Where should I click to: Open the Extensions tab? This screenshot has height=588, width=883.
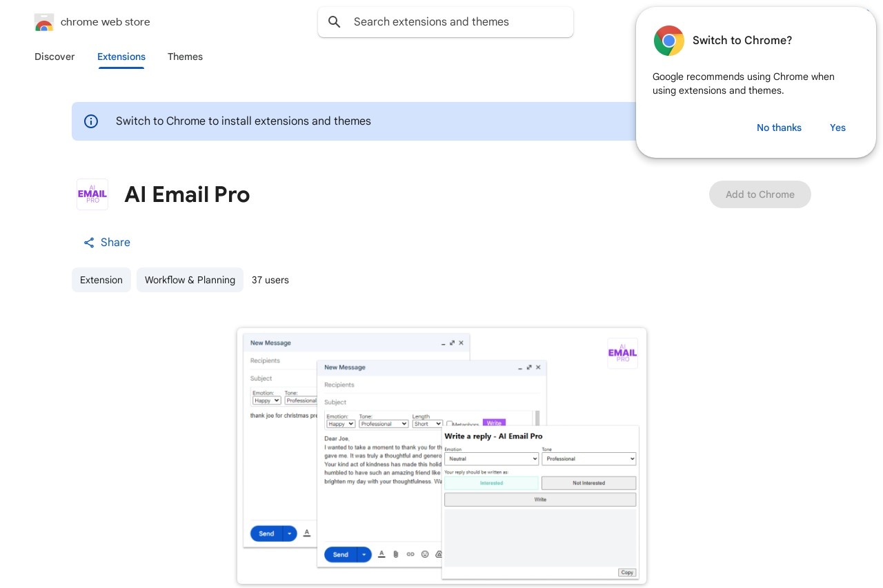121,57
